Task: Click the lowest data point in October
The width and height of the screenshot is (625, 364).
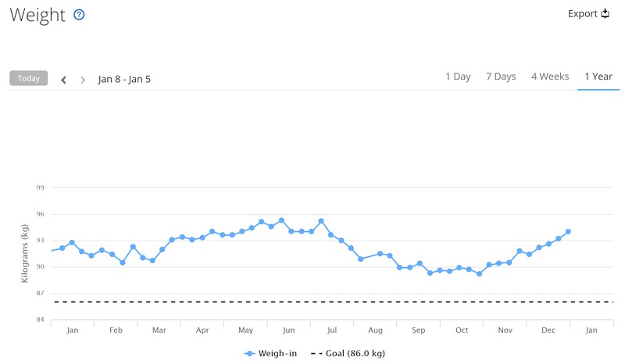Action: [x=479, y=273]
